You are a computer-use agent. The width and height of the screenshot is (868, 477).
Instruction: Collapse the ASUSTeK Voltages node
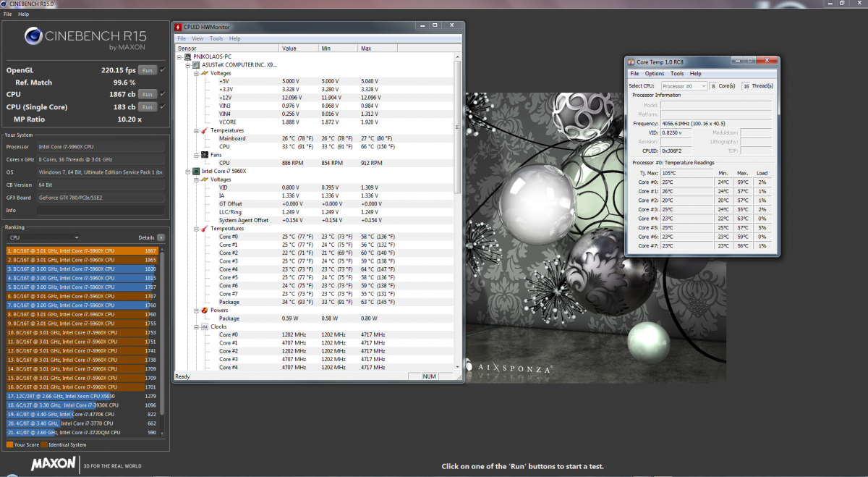196,72
